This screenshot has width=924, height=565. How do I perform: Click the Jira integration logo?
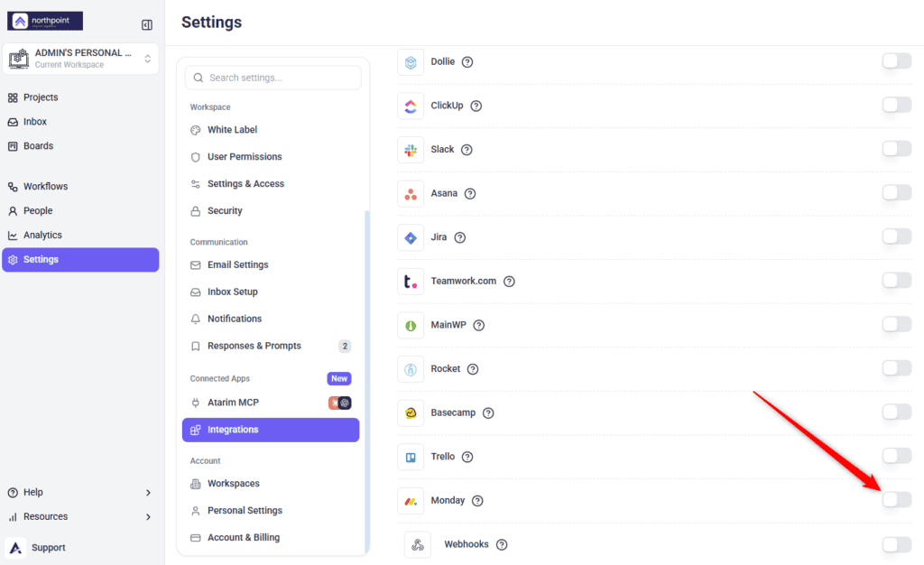(x=411, y=237)
